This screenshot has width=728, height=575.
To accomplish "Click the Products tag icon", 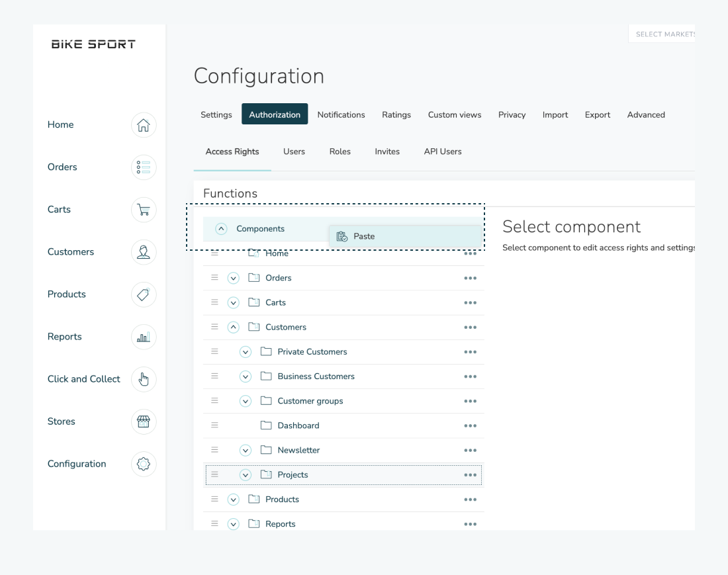I will [x=144, y=294].
